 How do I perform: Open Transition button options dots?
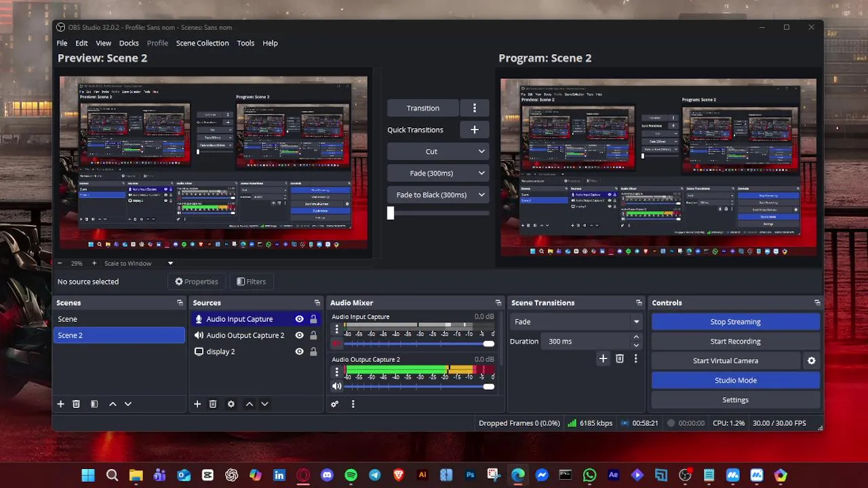point(475,108)
